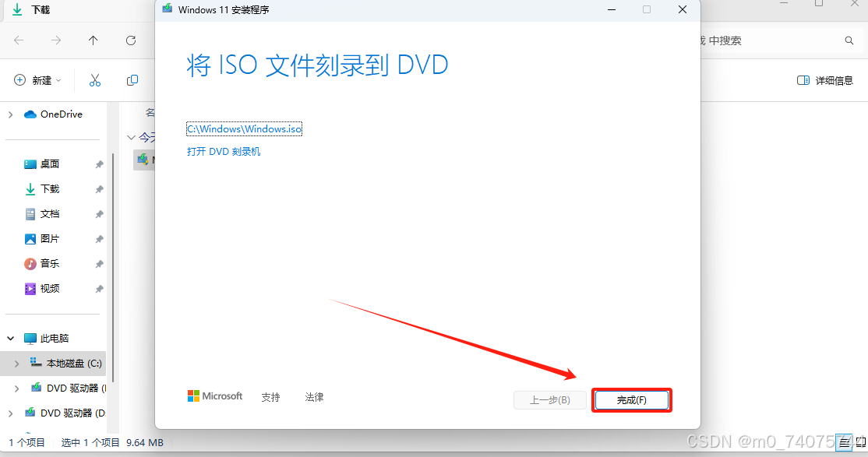Click the 1 个项目 item count text
This screenshot has height=457, width=868.
point(26,443)
